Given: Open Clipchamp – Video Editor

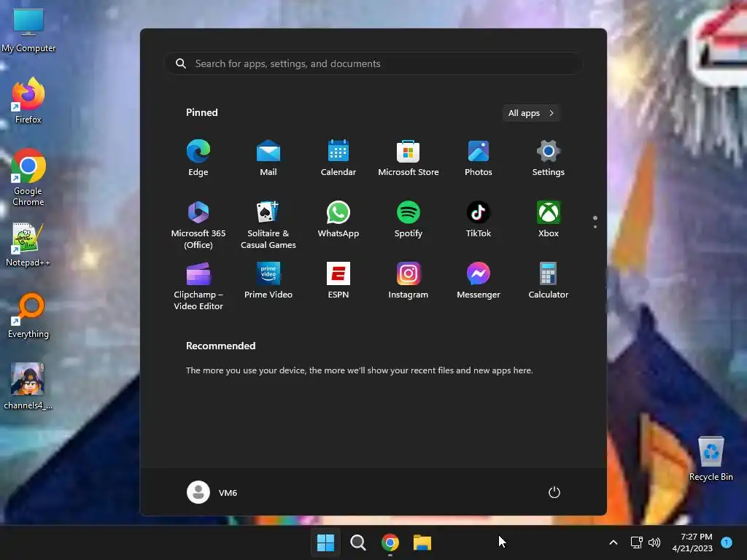Looking at the screenshot, I should (x=198, y=286).
